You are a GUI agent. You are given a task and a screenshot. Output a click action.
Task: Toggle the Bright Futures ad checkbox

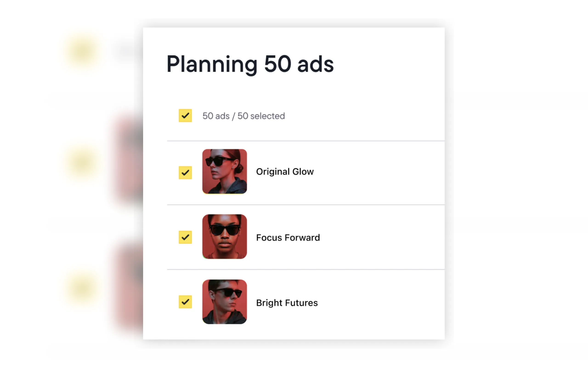point(185,302)
